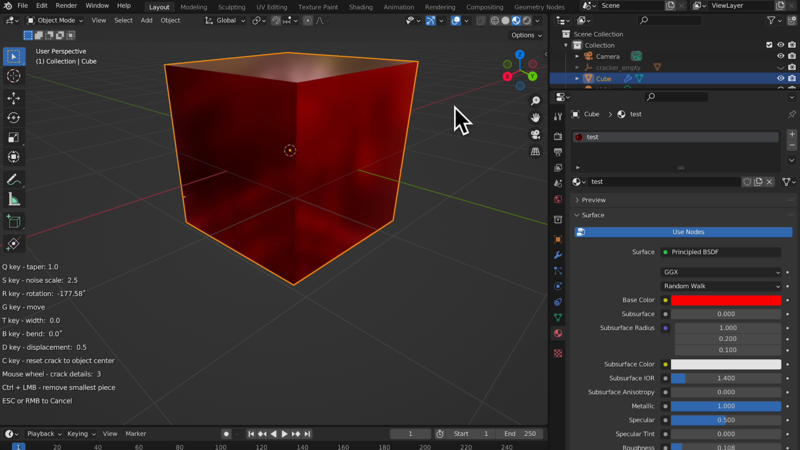Play the animation forward
Viewport: 800px width, 450px height.
click(x=285, y=434)
